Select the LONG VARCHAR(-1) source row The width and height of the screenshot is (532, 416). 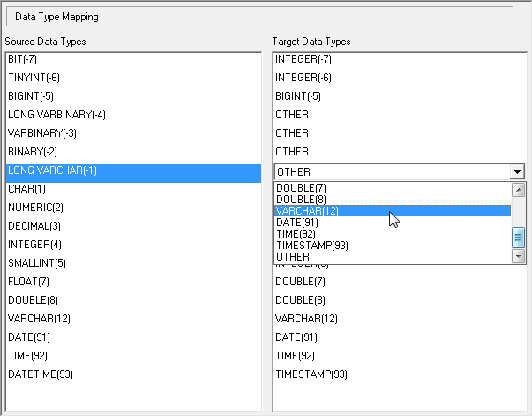(52, 170)
